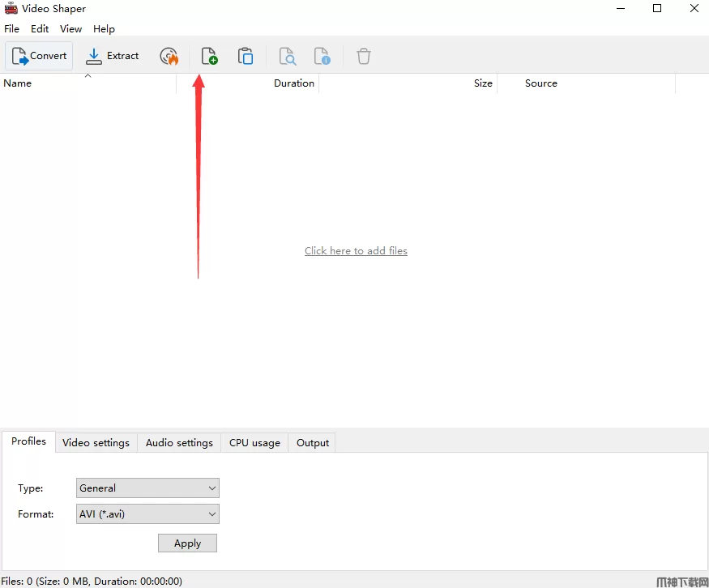Viewport: 709px width, 588px height.
Task: Click the 'Click here to add files' link
Action: (356, 251)
